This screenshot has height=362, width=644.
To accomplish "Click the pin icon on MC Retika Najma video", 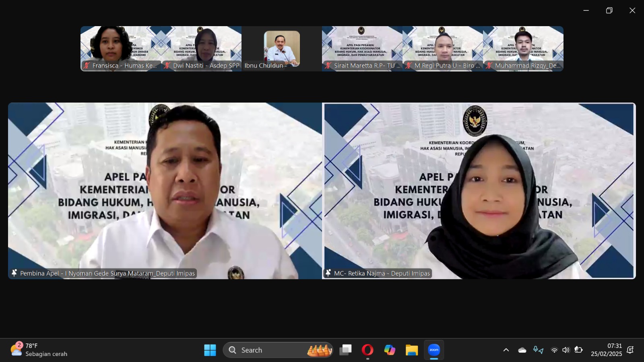I will tap(328, 273).
